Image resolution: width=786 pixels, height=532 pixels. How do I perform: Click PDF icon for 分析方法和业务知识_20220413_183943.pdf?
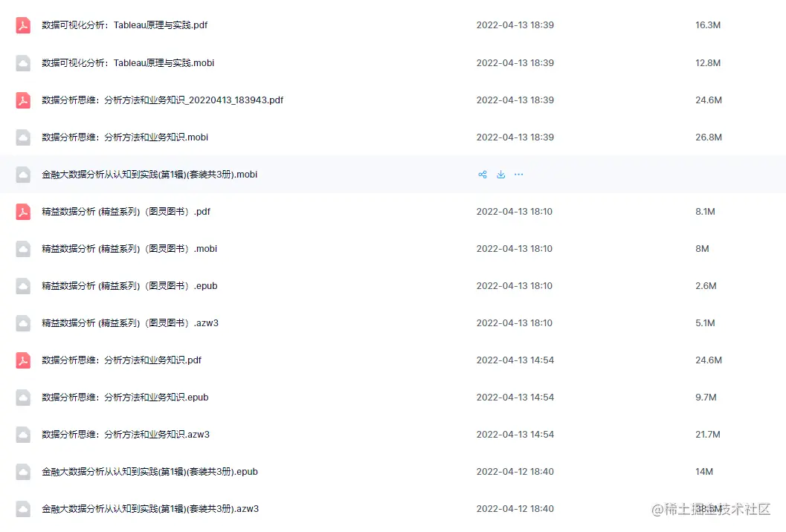23,100
